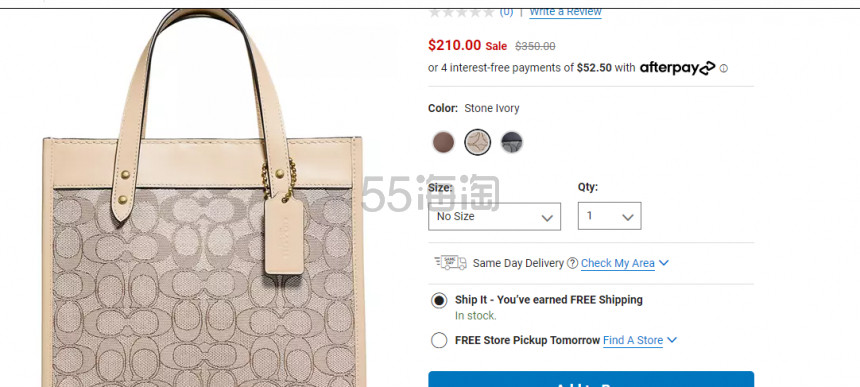Click the star rating icons
860x387 pixels.
[x=461, y=12]
